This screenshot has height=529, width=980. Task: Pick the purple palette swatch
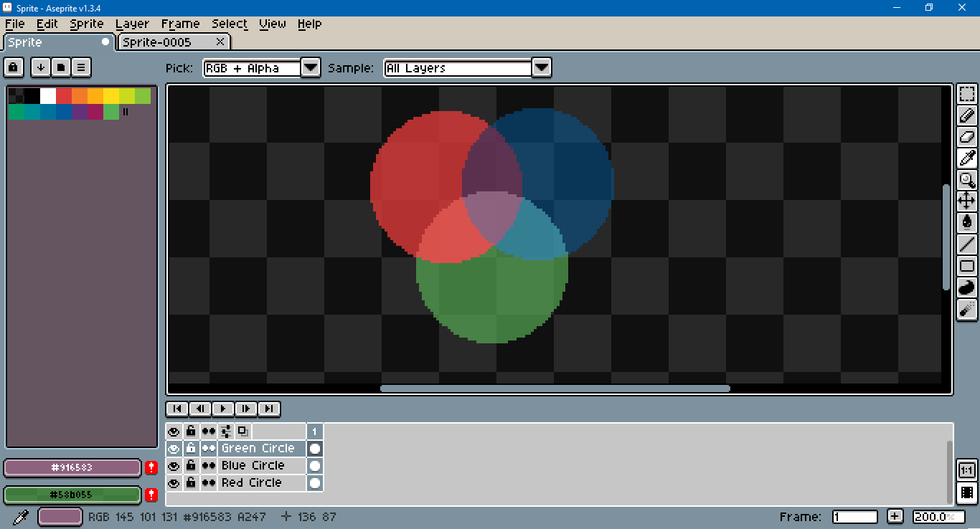click(80, 112)
